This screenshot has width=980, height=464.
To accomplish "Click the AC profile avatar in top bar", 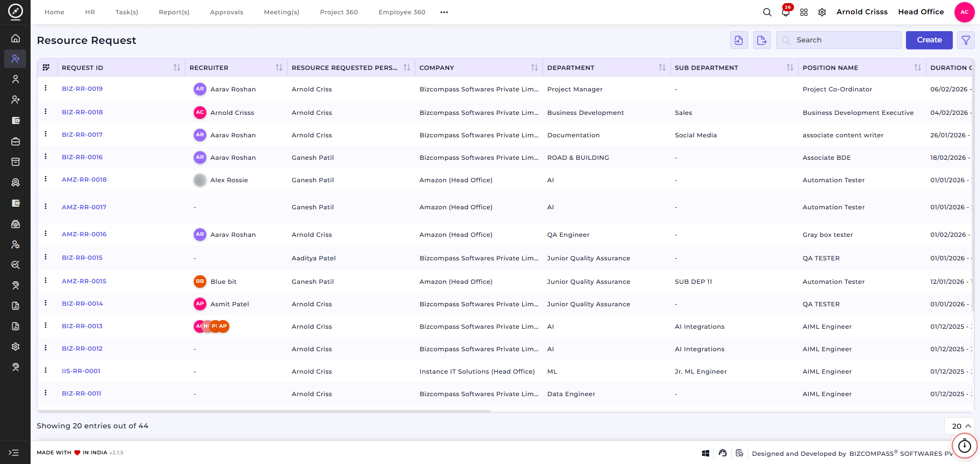I will pyautogui.click(x=964, y=12).
